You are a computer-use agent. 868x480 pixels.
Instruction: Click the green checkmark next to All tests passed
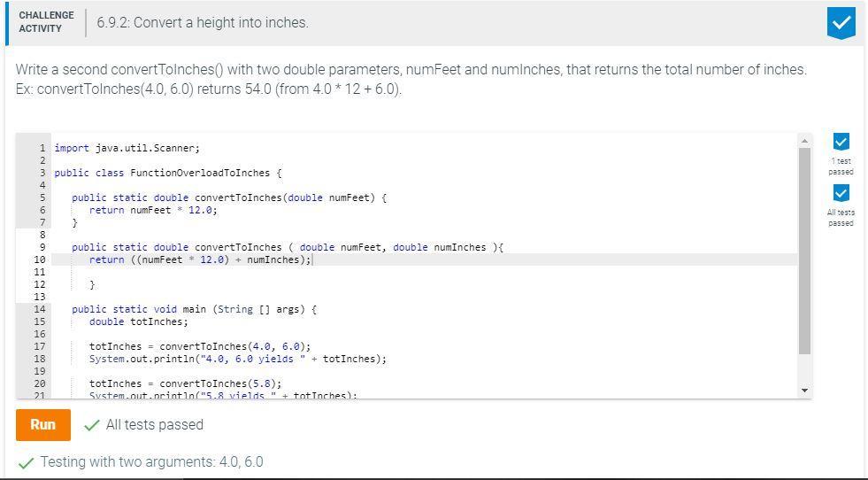click(x=91, y=425)
